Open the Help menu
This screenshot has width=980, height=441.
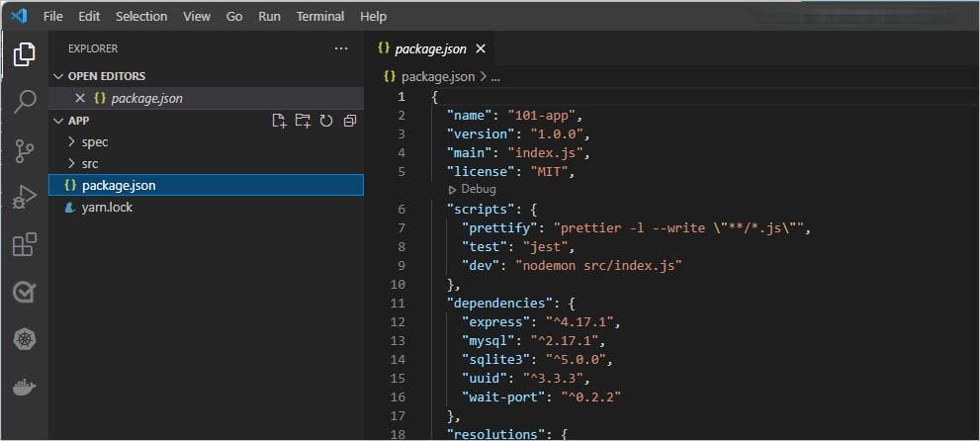coord(373,16)
